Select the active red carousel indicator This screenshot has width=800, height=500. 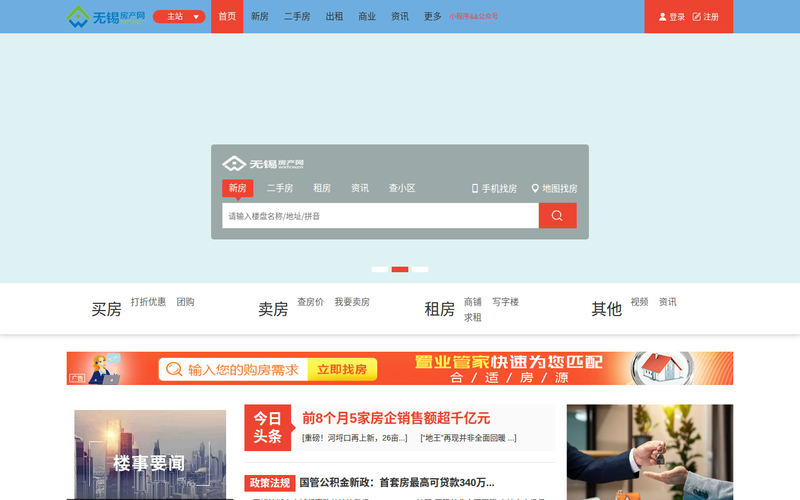(x=400, y=269)
